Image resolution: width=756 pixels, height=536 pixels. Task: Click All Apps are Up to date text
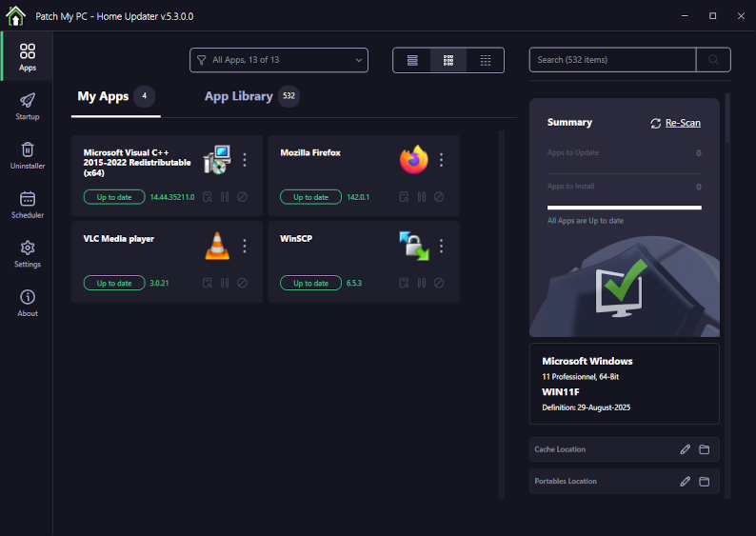(x=586, y=221)
